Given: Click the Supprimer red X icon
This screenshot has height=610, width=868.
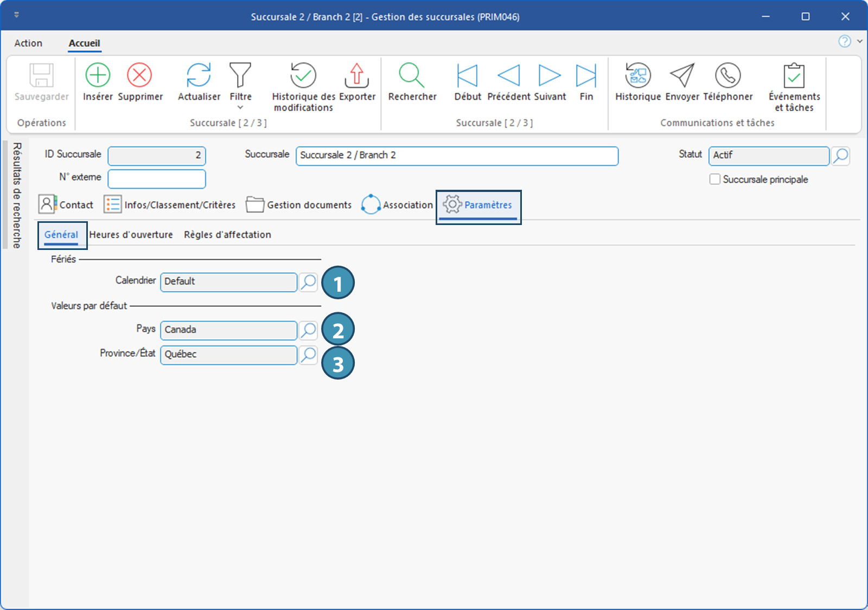Looking at the screenshot, I should 139,75.
